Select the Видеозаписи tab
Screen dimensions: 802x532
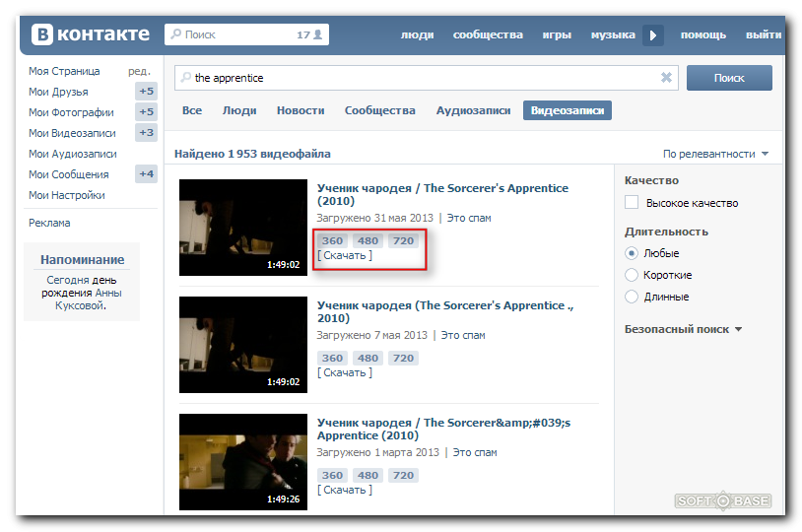(x=568, y=110)
